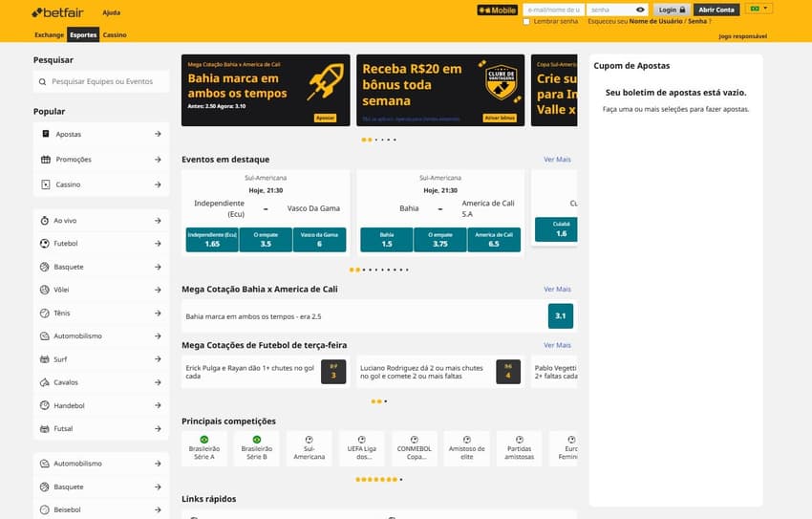Viewport: 812px width, 519px height.
Task: Open Ver Mais for Mega Cotações de Futebol
Action: pyautogui.click(x=557, y=345)
